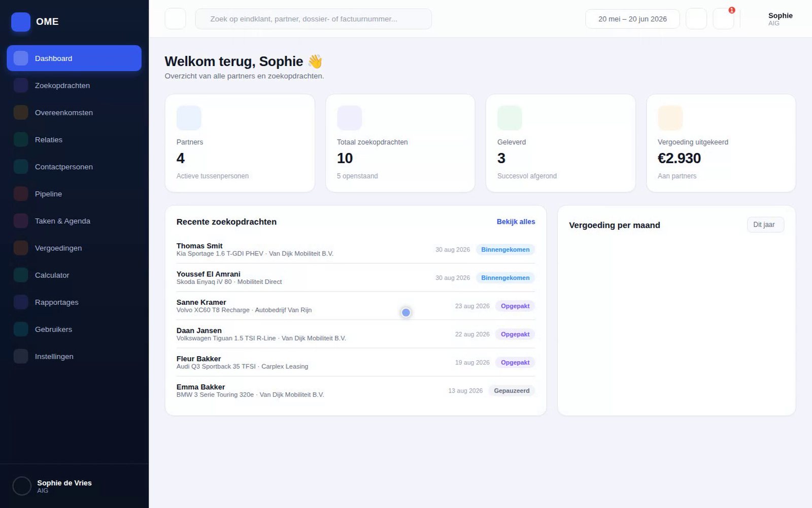Click the blank square button beside search field
This screenshot has width=812, height=508.
175,19
